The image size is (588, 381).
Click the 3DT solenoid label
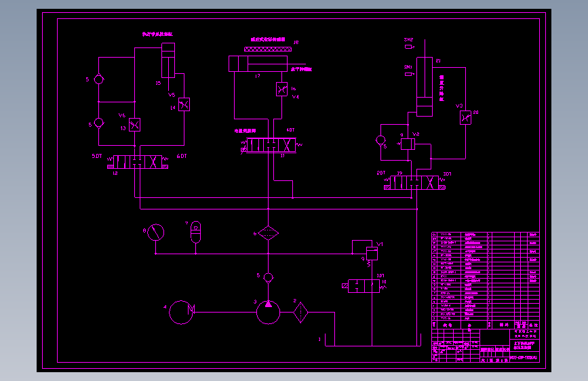point(448,174)
